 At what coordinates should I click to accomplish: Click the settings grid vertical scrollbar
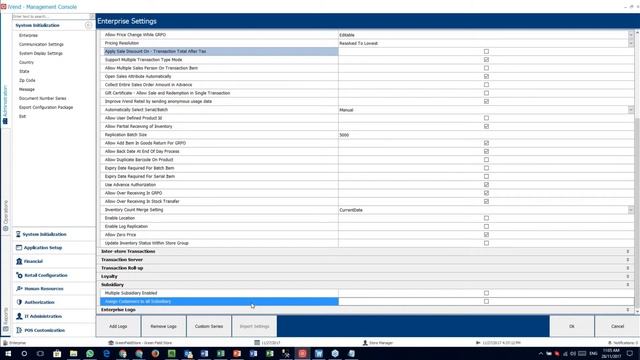637,212
